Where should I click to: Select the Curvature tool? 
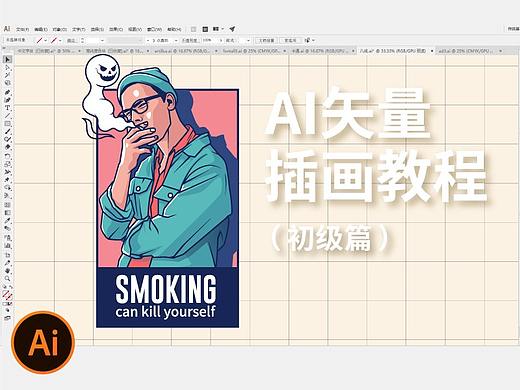pos(7,100)
